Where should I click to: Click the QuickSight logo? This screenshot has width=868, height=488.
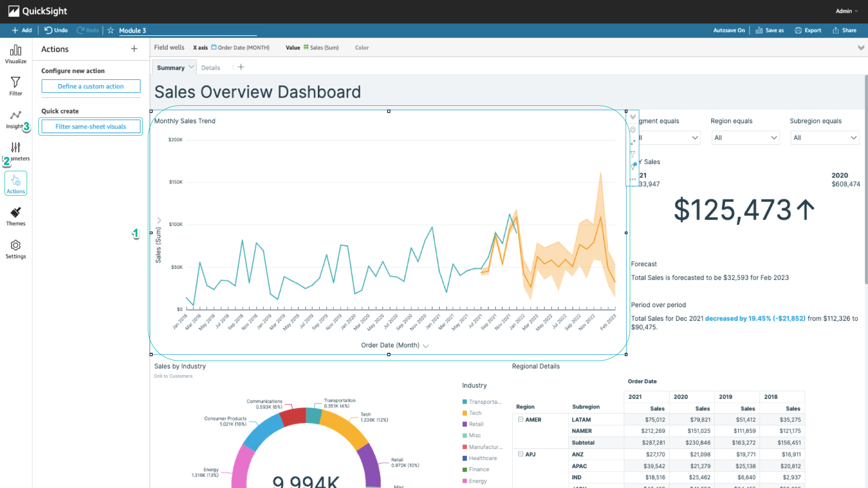click(38, 11)
